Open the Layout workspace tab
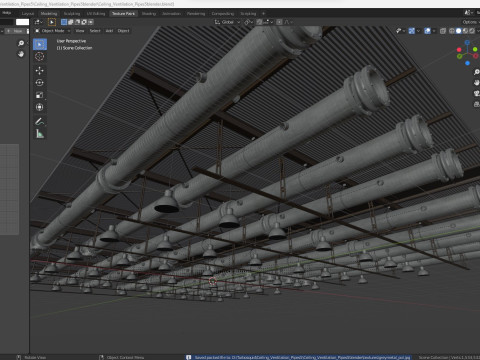 pyautogui.click(x=28, y=14)
